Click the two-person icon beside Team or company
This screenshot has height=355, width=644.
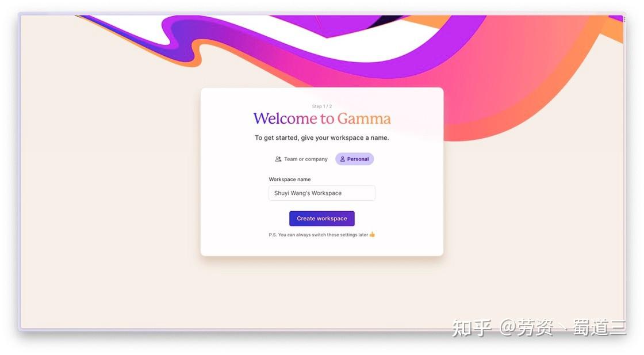pos(278,159)
